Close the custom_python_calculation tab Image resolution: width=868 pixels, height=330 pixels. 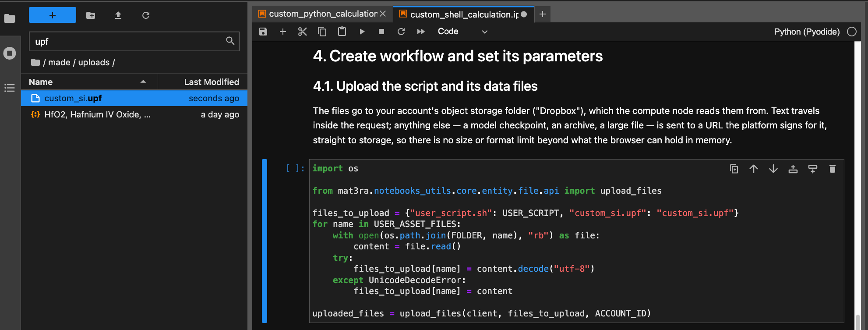point(383,14)
